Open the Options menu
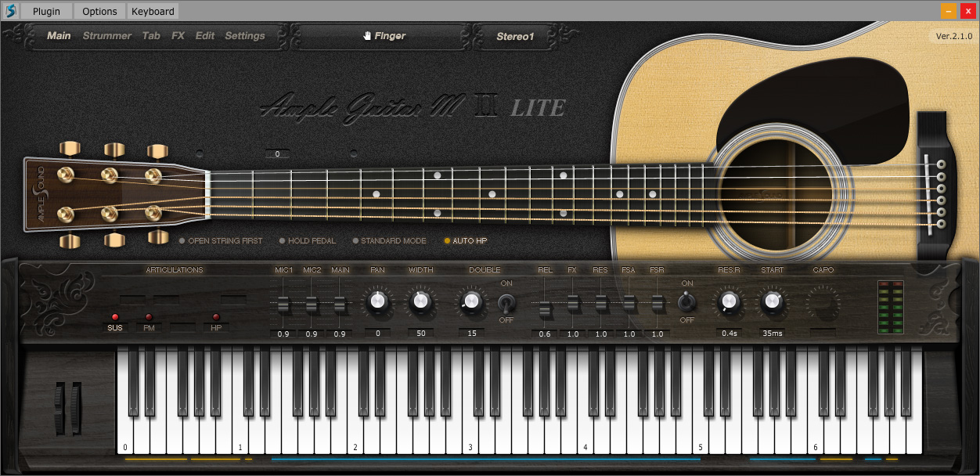This screenshot has height=476, width=980. click(99, 11)
